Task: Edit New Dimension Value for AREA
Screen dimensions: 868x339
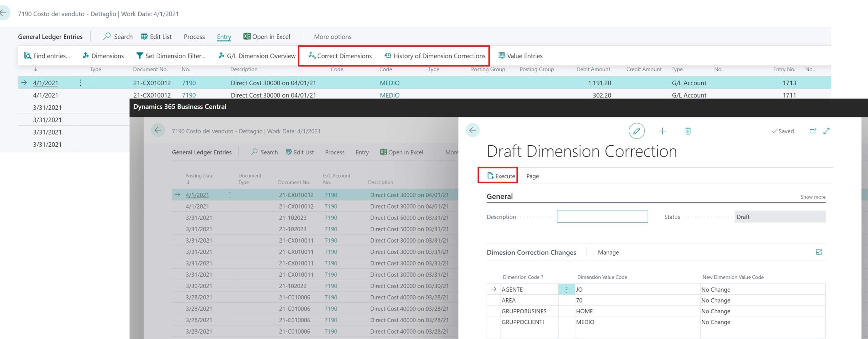Action: [763, 300]
